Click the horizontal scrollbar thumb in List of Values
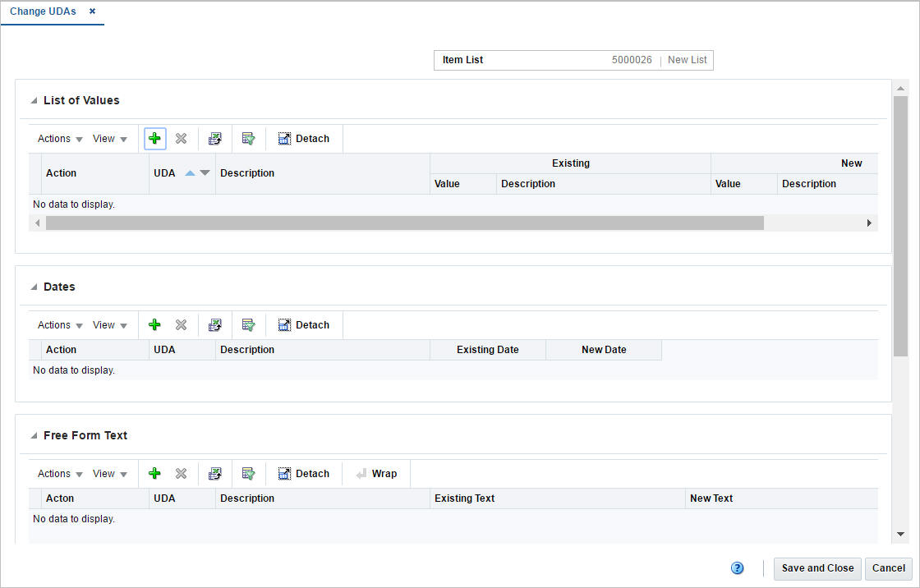920x588 pixels. pyautogui.click(x=405, y=223)
